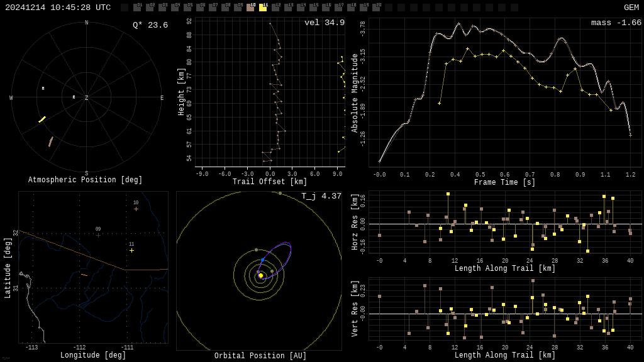Viewport: 644px width, 362px height.
Task: Click the Q* 23.6 convergence angle value
Action: (x=150, y=25)
